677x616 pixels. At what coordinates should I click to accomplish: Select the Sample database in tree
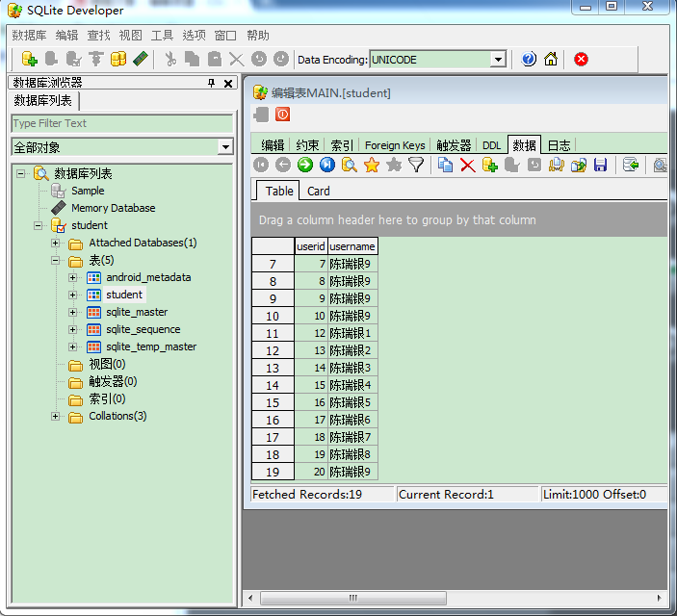coord(88,191)
